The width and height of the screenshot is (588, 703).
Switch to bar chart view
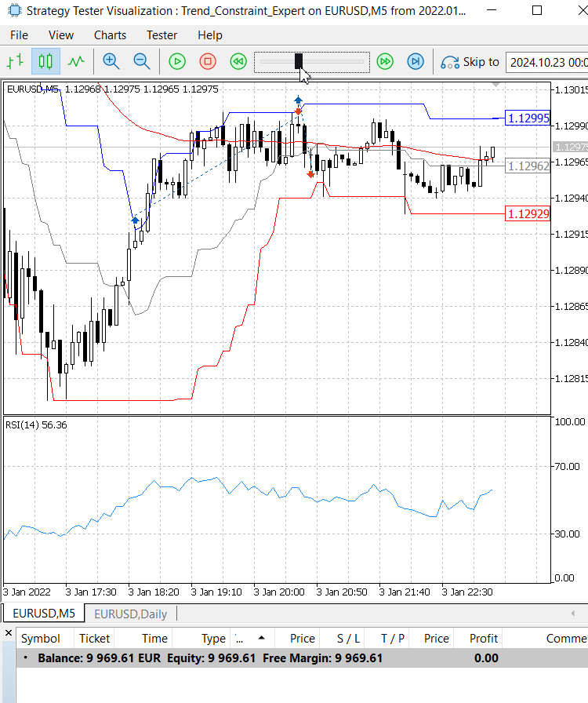click(15, 61)
